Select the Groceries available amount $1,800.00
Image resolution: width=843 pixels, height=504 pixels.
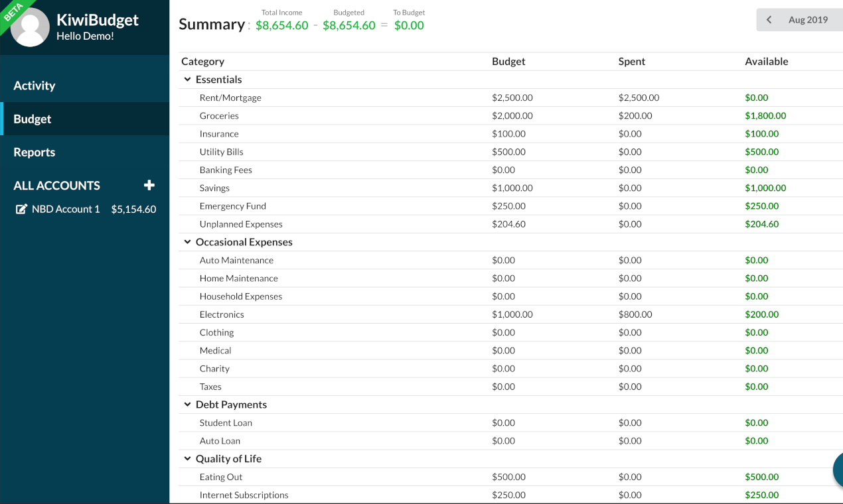(x=765, y=115)
